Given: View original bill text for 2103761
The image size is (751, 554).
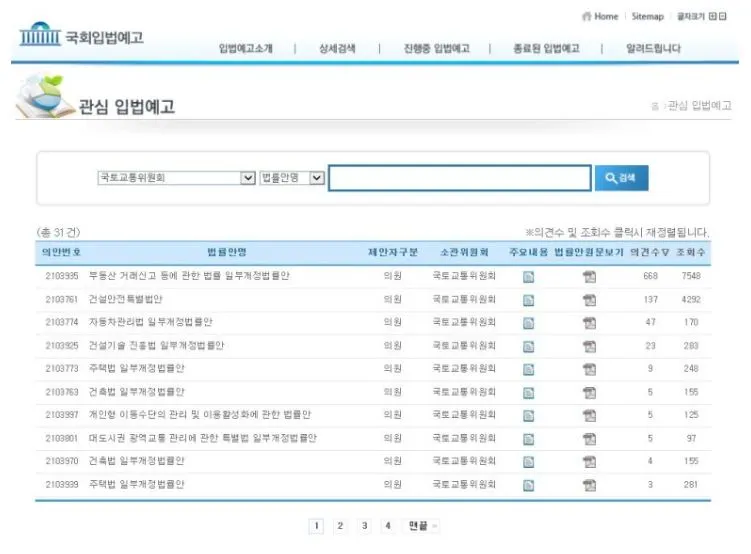Looking at the screenshot, I should click(590, 300).
